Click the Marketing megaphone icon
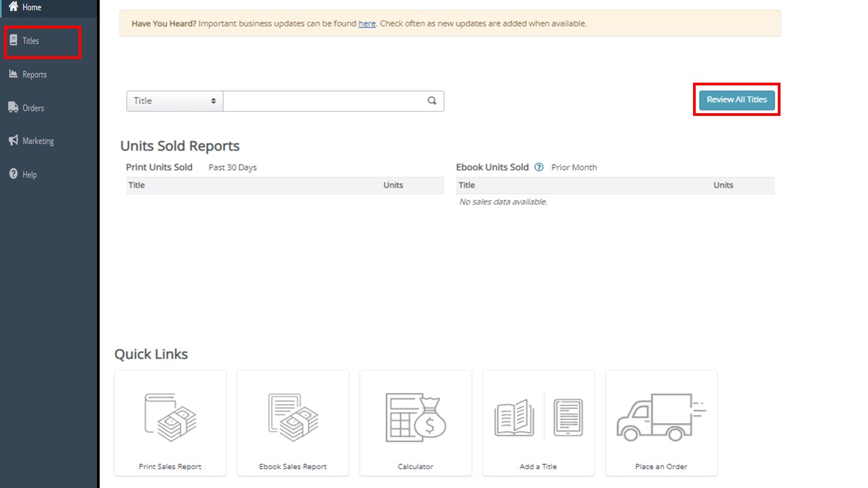This screenshot has height=488, width=868. (14, 140)
